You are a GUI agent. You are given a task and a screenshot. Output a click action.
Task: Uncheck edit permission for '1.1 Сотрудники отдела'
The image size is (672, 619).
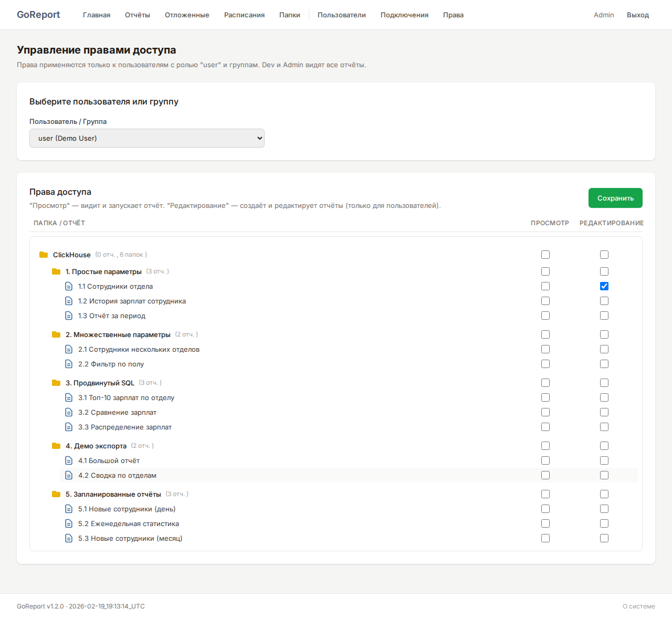coord(604,286)
